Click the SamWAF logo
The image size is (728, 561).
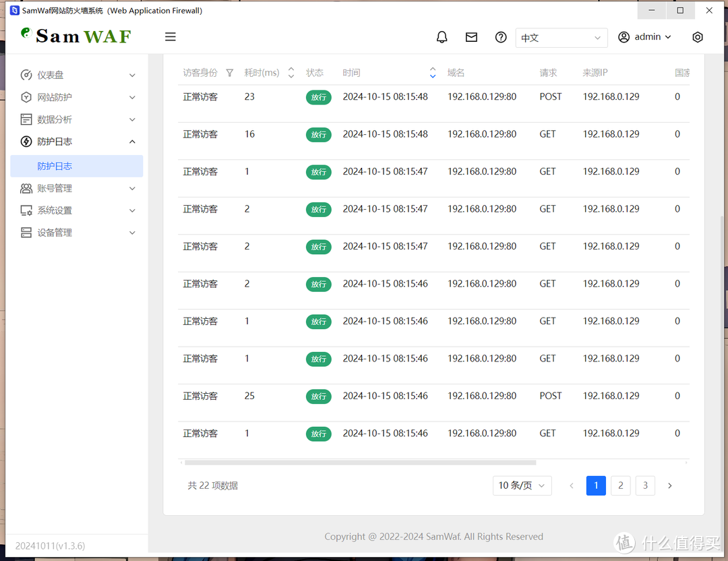tap(74, 36)
